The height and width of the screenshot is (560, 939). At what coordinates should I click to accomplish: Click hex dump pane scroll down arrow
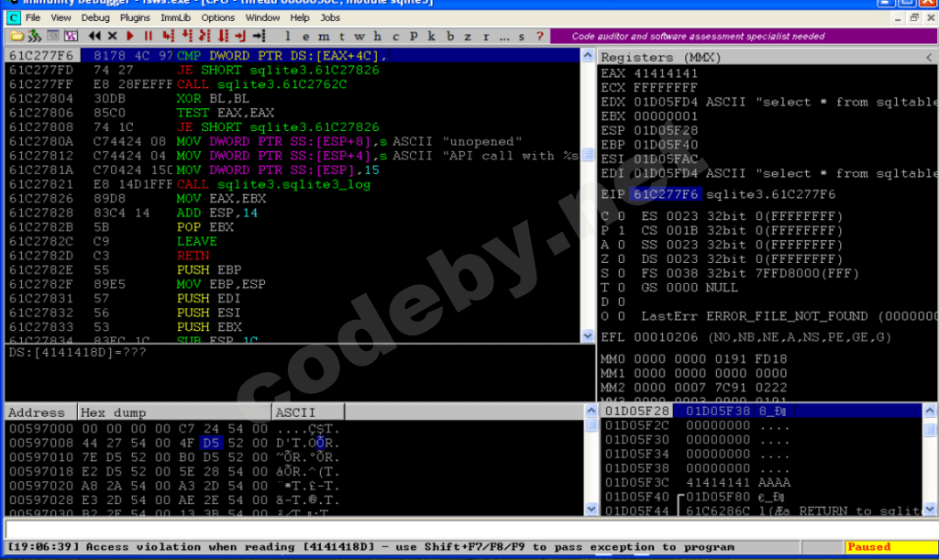(x=591, y=510)
